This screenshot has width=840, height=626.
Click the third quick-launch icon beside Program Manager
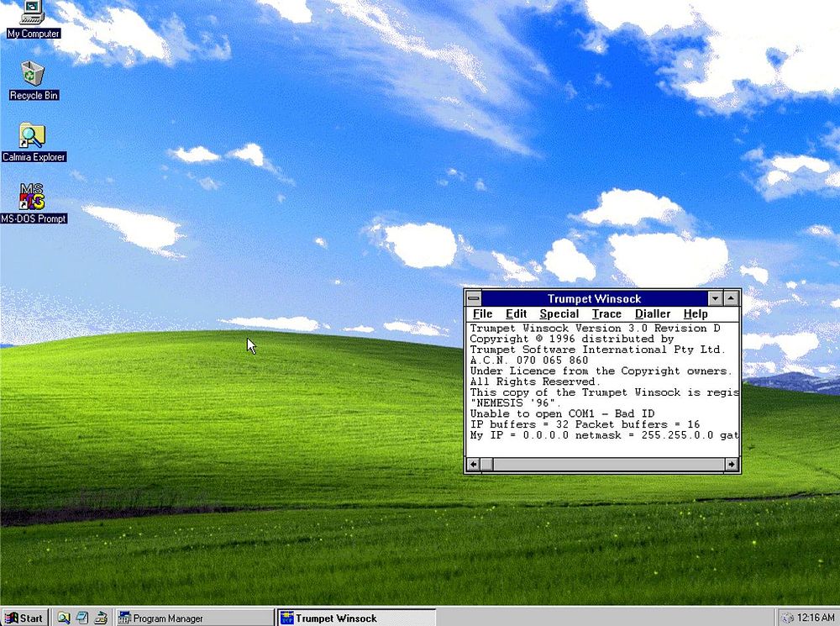101,618
